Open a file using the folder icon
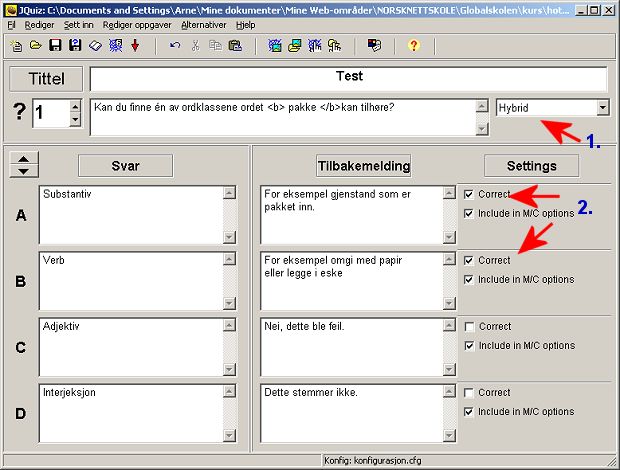 tap(36, 46)
